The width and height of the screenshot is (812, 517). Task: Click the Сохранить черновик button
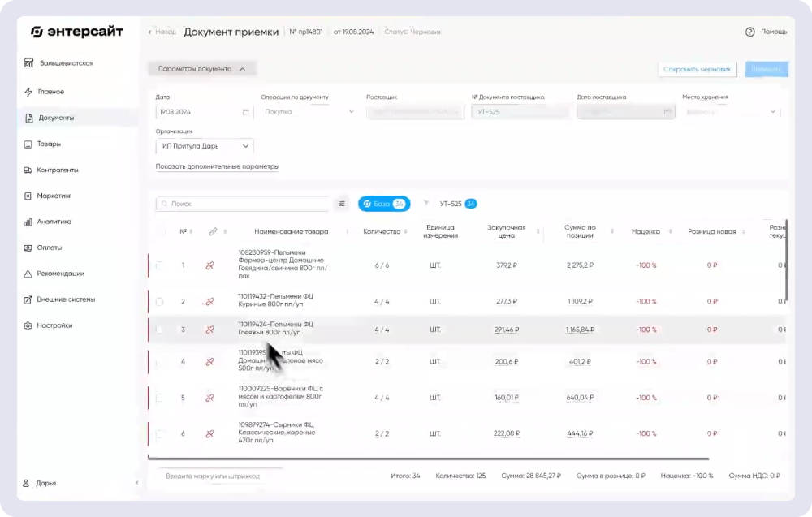700,69
